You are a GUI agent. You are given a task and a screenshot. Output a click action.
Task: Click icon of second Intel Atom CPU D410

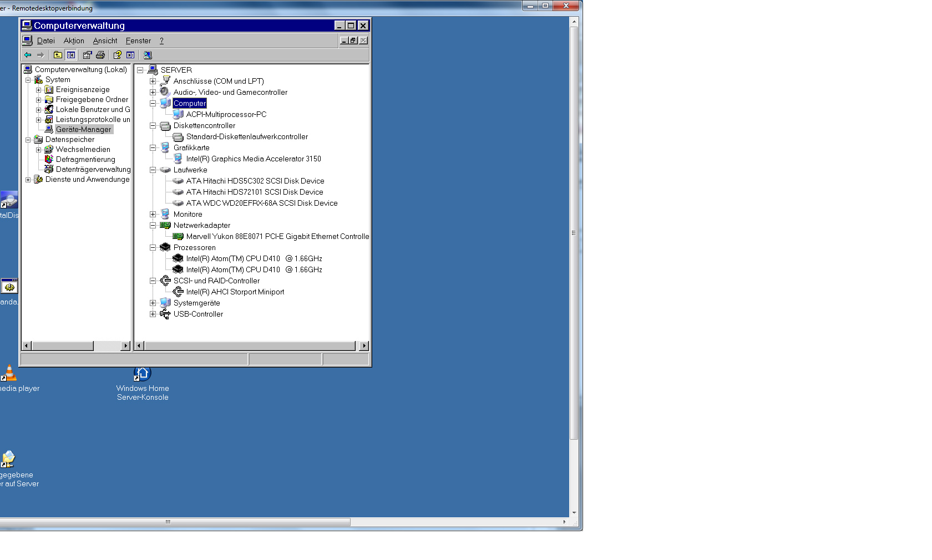178,269
